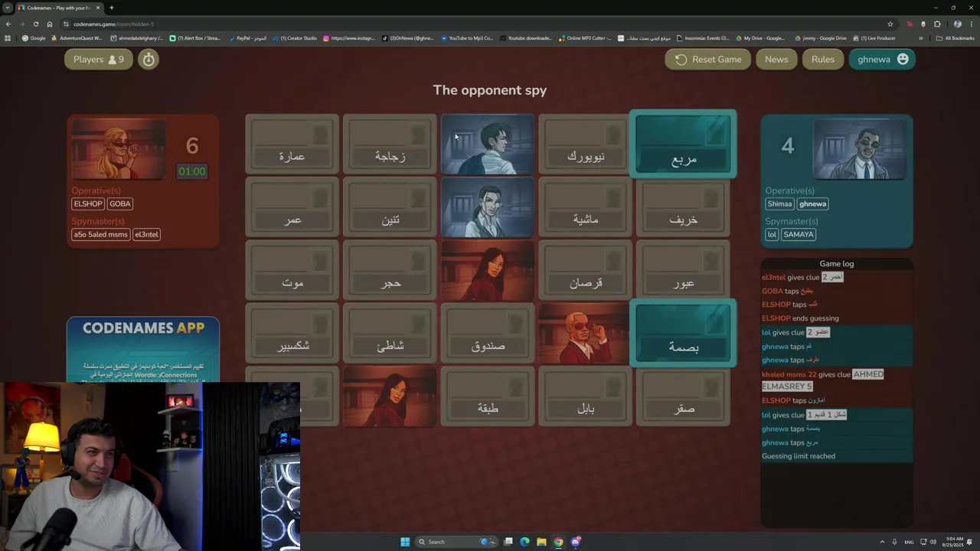Open a new browser tab
This screenshot has width=980, height=551.
tap(111, 8)
